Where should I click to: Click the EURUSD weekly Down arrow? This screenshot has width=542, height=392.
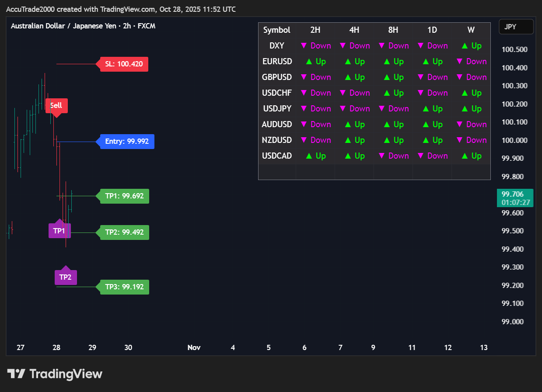coord(471,62)
